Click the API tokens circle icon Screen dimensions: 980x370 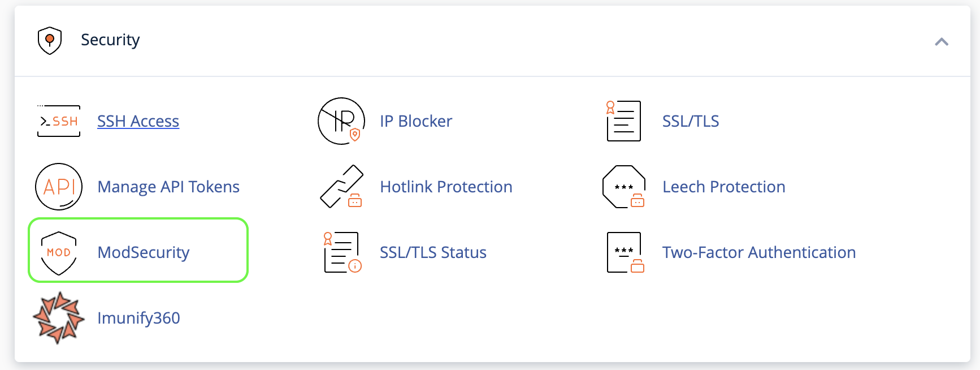(59, 187)
